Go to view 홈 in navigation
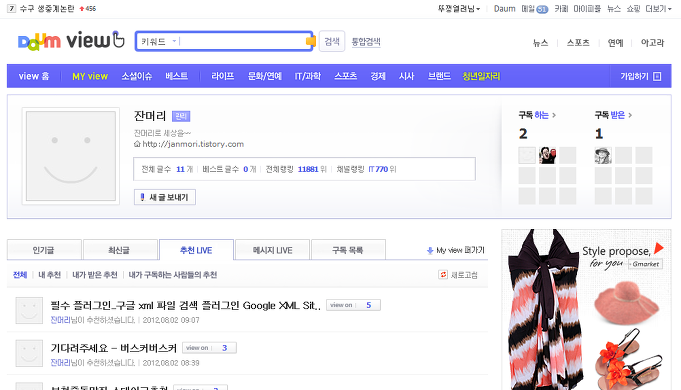 [34, 76]
